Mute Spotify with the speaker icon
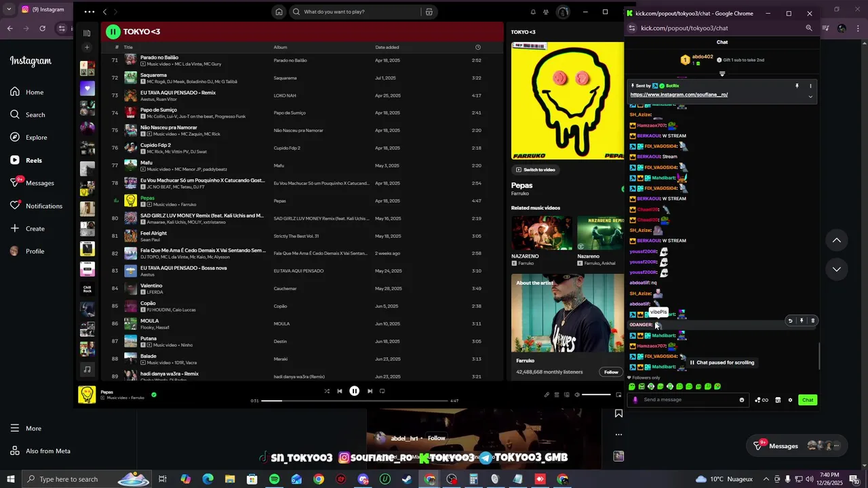This screenshot has width=868, height=488. (577, 394)
